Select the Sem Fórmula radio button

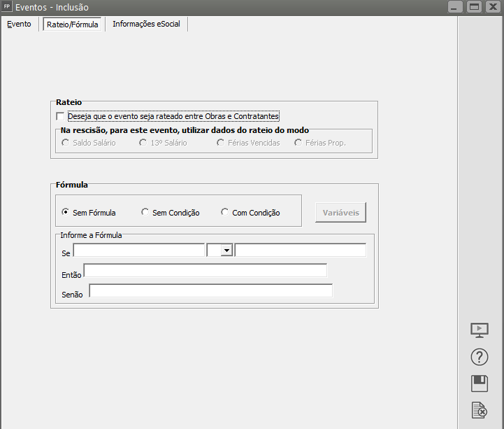tap(66, 213)
